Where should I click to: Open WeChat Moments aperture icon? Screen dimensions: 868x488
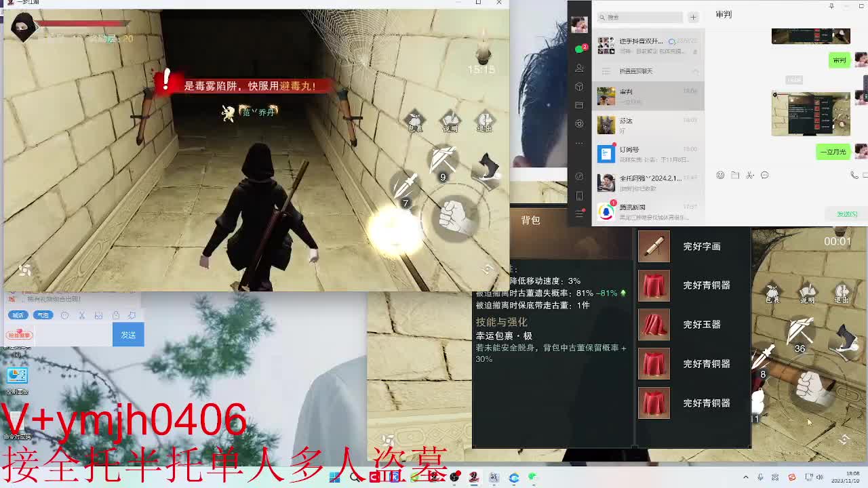coord(579,124)
